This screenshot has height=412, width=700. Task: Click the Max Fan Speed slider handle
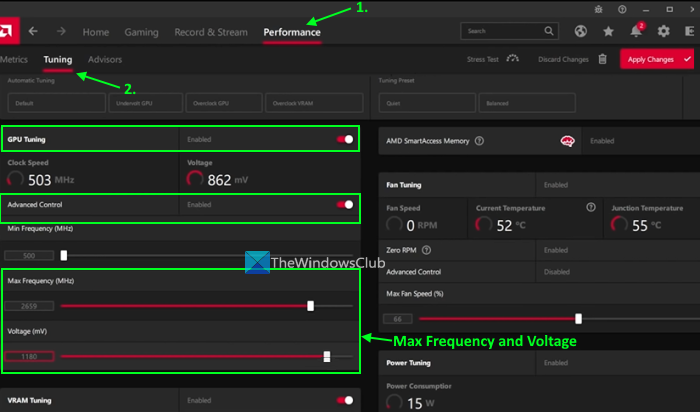point(579,318)
